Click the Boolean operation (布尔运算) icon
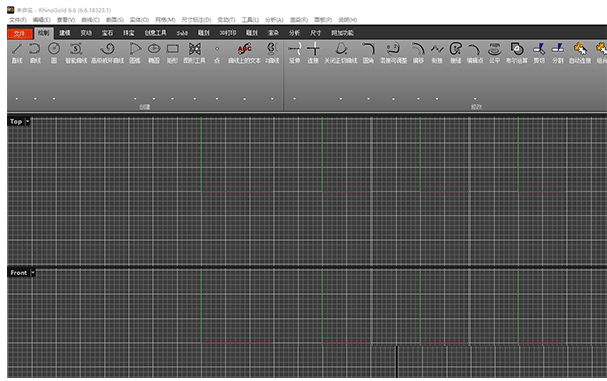 [517, 49]
